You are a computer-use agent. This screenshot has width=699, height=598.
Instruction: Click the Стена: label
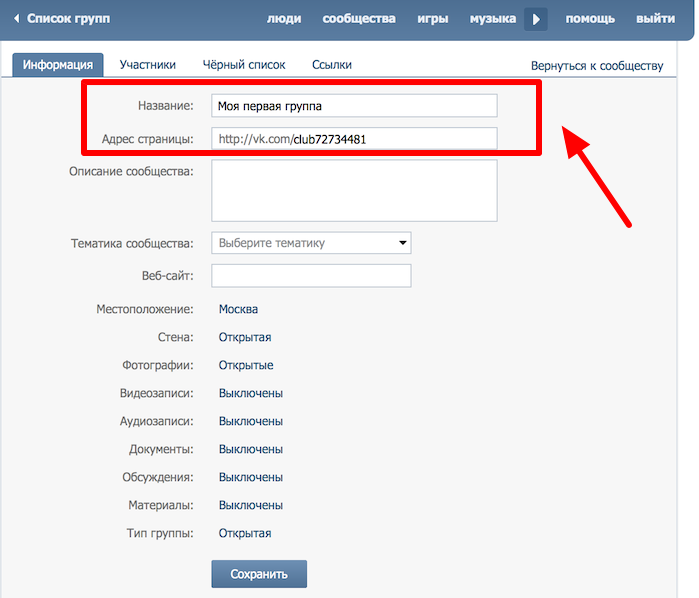(175, 338)
